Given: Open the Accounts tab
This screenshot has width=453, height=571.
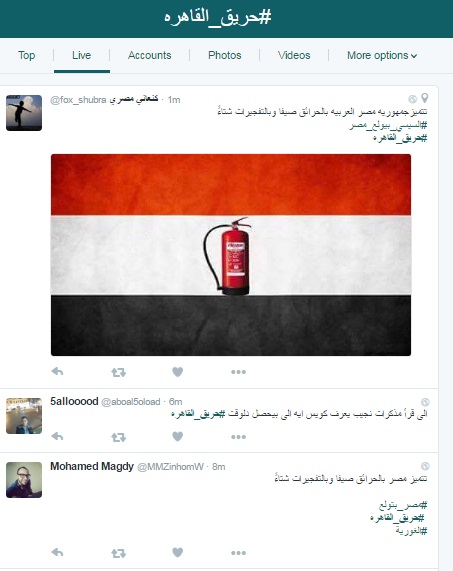Looking at the screenshot, I should tap(149, 55).
